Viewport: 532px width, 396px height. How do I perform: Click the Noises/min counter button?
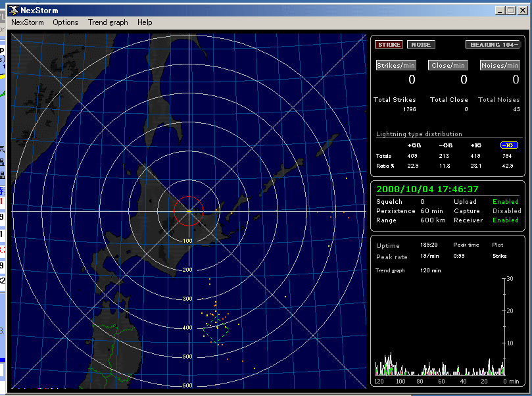(500, 65)
